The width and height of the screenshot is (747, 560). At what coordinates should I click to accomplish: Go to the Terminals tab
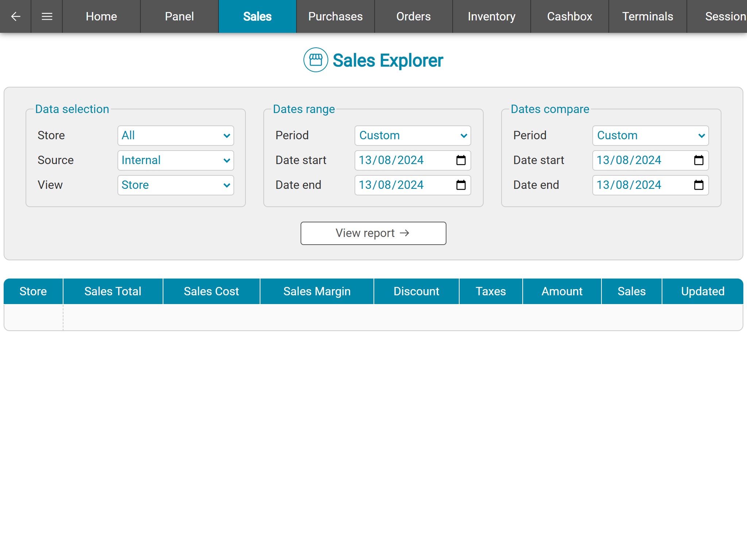pos(648,16)
